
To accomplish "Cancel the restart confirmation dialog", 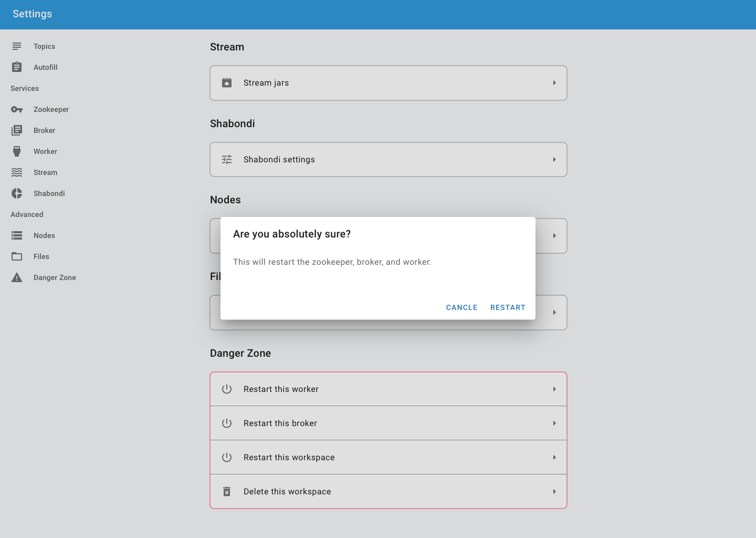I will [461, 307].
